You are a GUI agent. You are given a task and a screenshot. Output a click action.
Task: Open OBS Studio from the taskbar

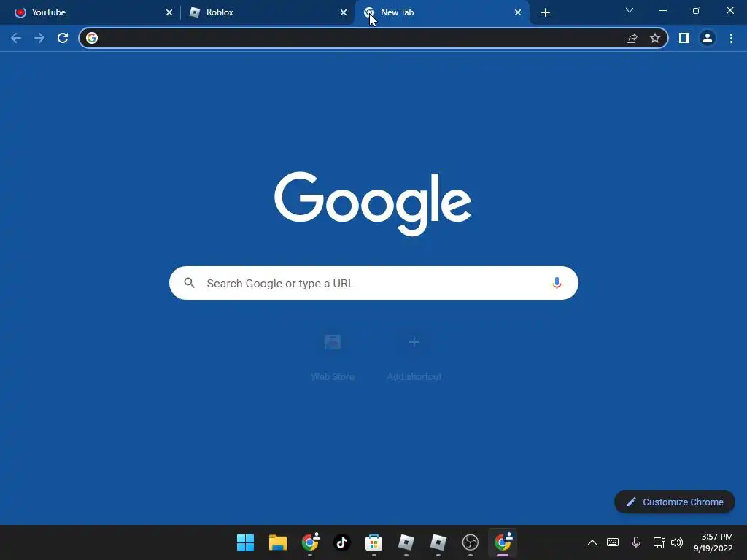pos(471,542)
